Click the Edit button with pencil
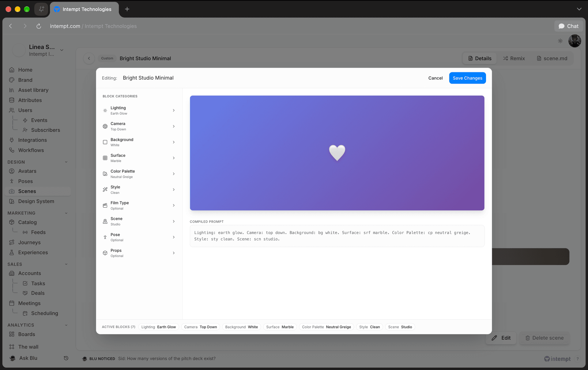 click(501, 338)
